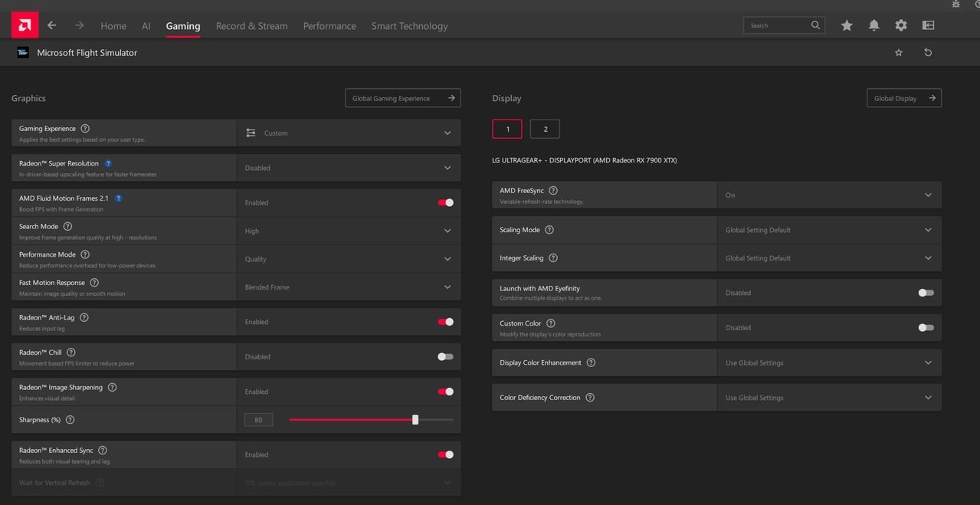
Task: Open notifications bell
Action: tap(874, 25)
